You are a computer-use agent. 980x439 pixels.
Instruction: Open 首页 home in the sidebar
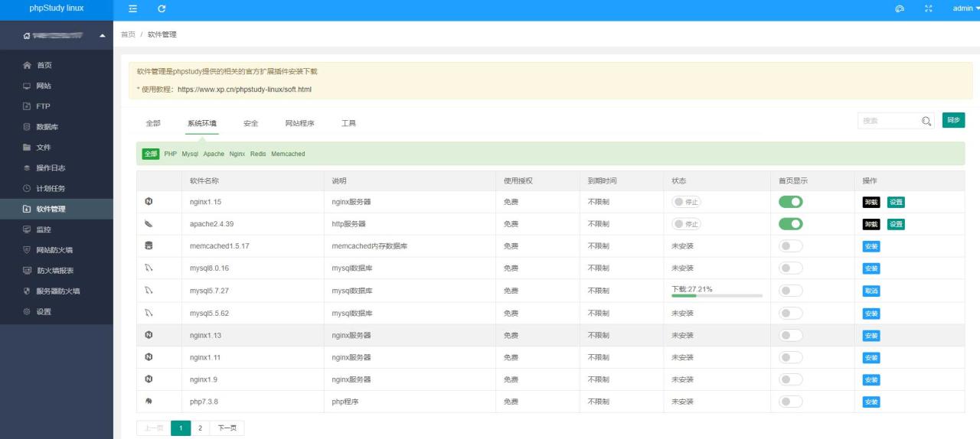pyautogui.click(x=44, y=66)
